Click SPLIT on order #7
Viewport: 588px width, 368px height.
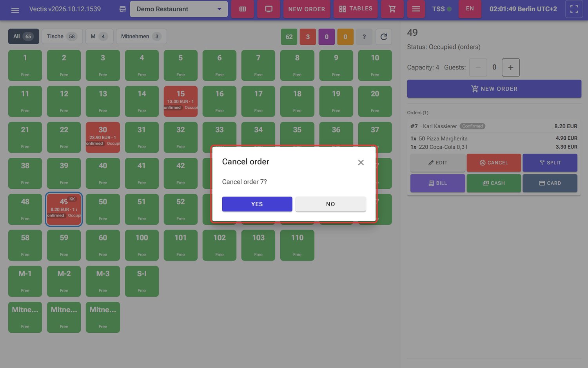click(x=550, y=162)
